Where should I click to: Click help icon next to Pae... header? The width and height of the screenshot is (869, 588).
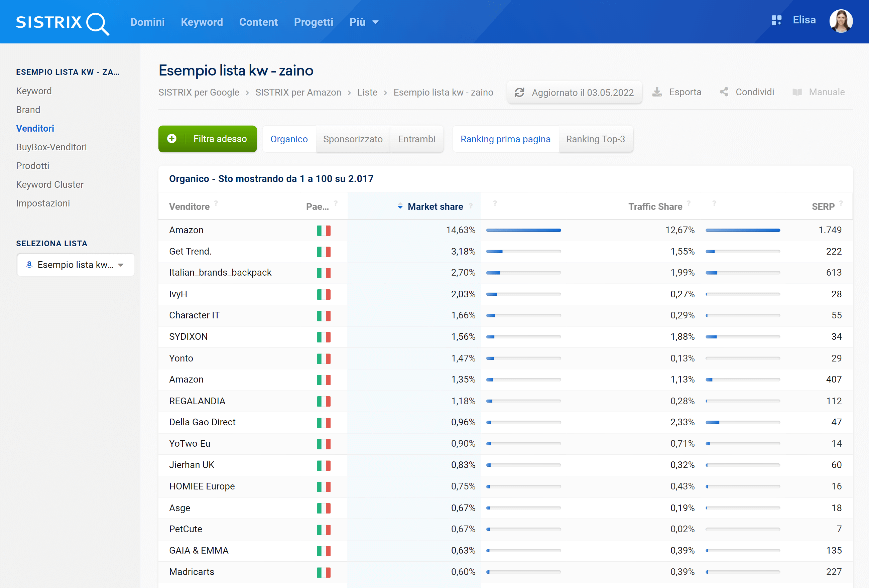pyautogui.click(x=336, y=203)
